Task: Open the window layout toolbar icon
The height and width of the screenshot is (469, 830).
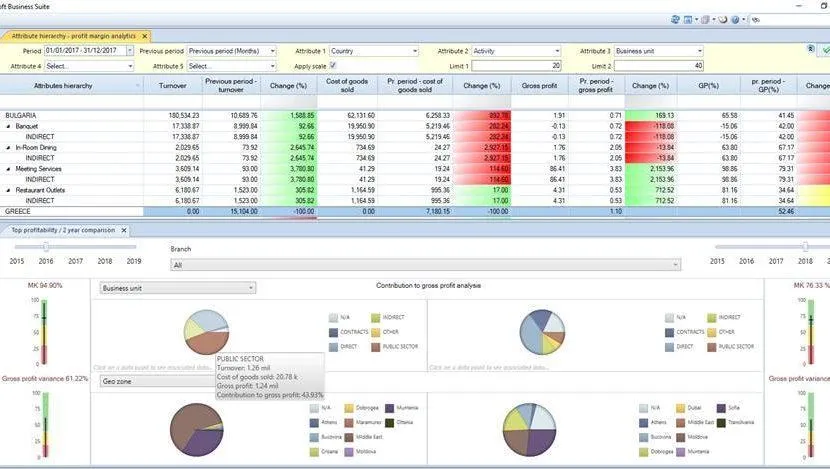Action: [688, 20]
